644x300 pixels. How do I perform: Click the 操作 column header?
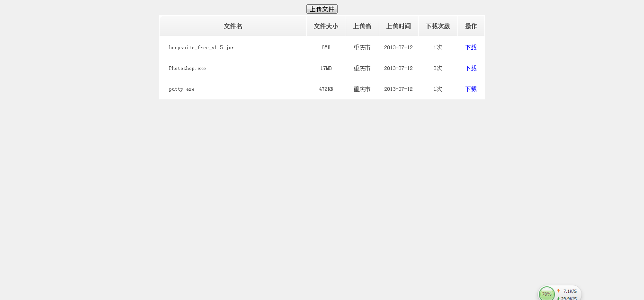point(471,26)
